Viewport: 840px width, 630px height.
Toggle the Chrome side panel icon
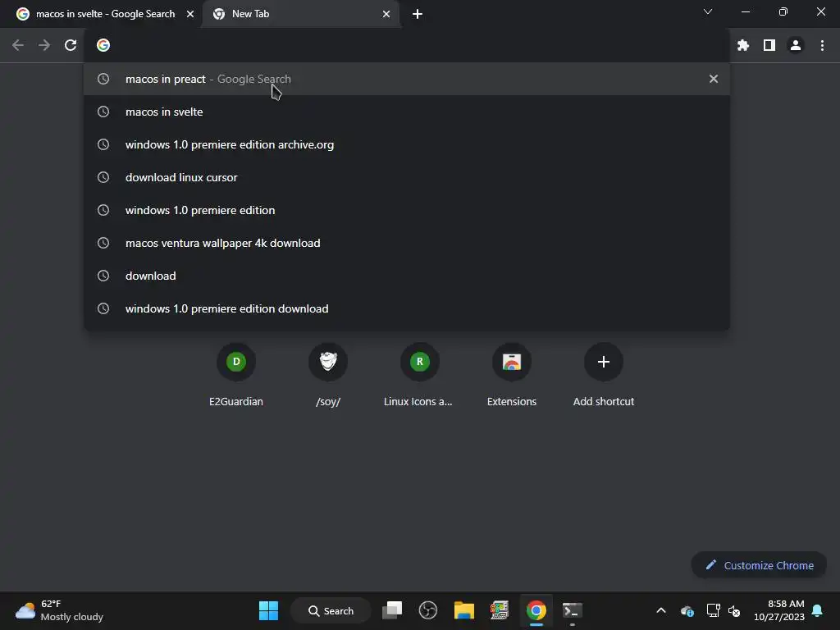[x=769, y=46]
